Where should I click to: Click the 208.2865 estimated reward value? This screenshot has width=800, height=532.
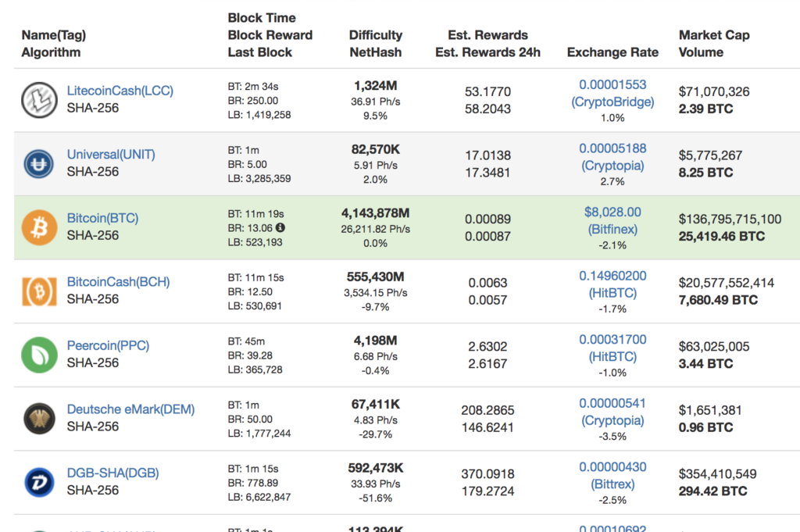click(487, 411)
